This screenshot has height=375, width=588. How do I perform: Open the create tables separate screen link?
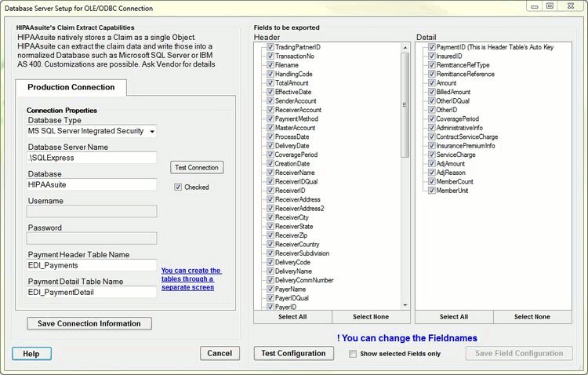(191, 279)
